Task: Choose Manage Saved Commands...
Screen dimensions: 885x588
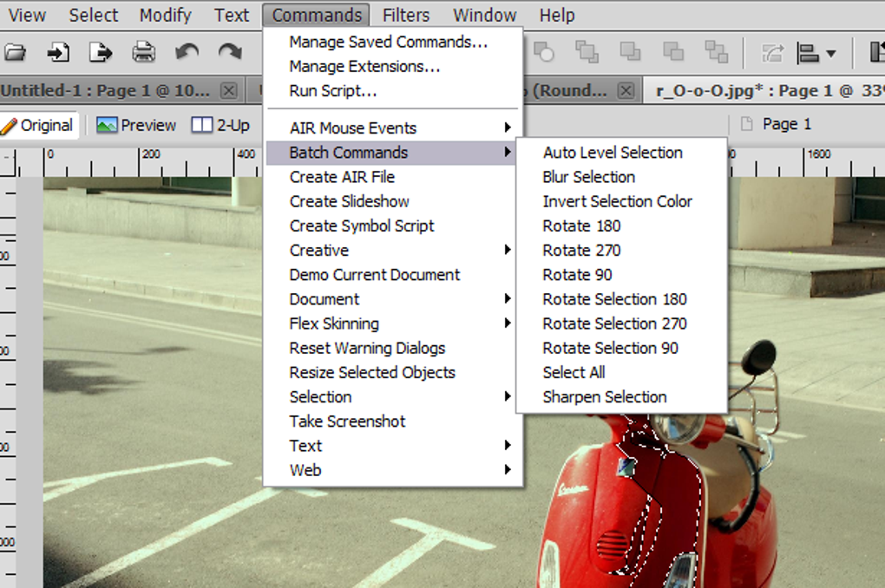Action: click(391, 42)
